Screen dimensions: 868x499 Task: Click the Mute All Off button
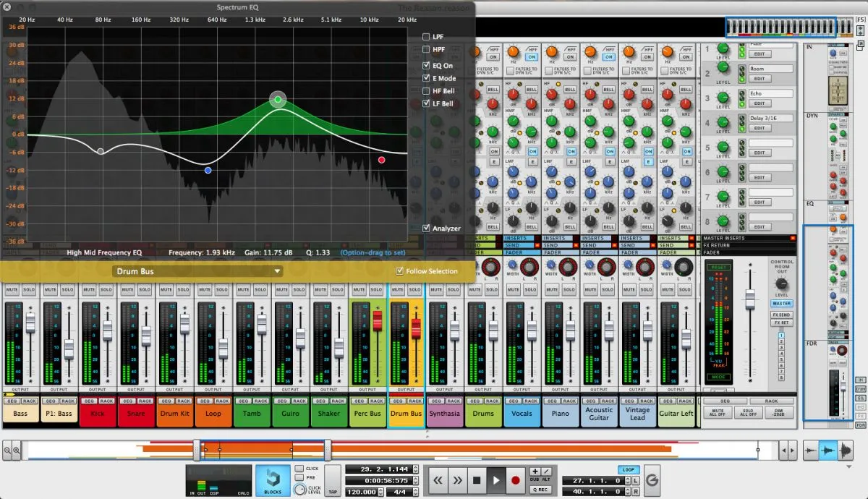718,413
